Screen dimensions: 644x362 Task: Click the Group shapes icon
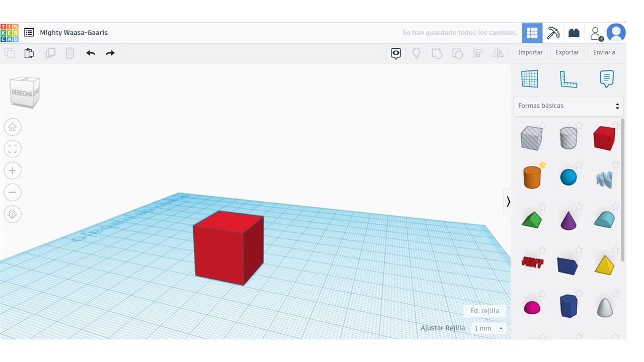tap(437, 53)
